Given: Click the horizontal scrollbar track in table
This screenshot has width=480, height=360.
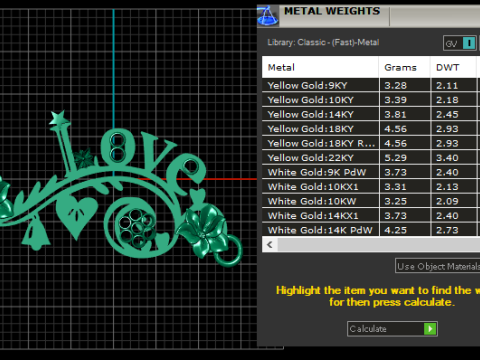Looking at the screenshot, I should [379, 245].
